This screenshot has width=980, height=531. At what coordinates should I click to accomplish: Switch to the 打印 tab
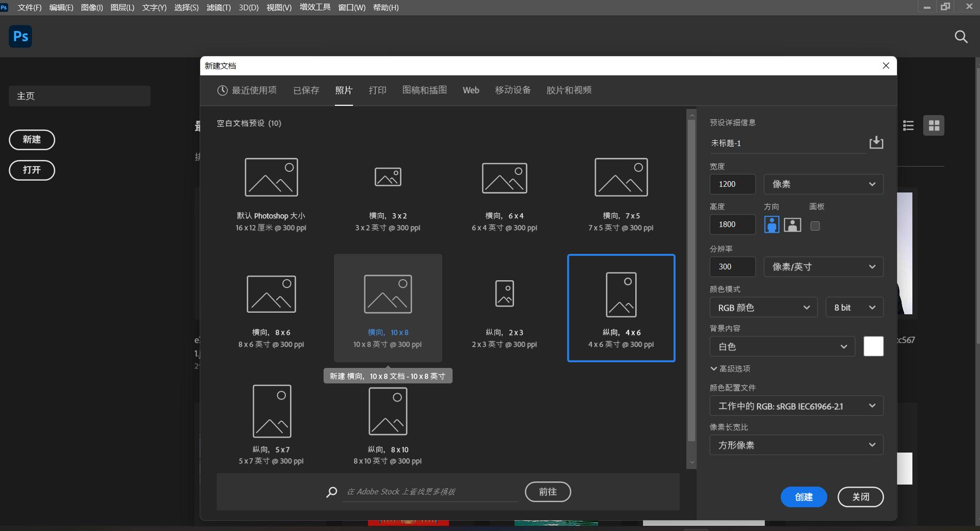pos(377,90)
